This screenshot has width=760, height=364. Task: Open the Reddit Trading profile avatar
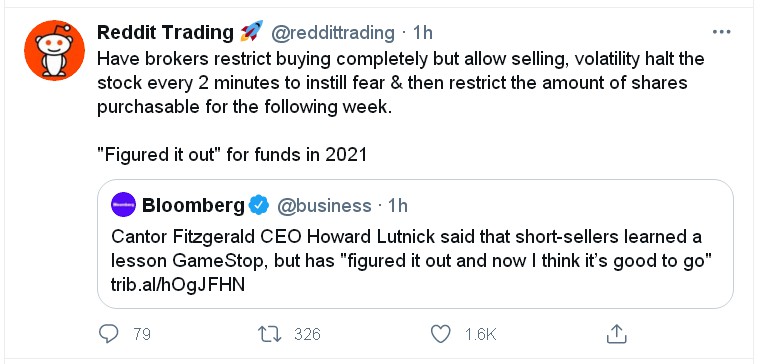coord(54,50)
